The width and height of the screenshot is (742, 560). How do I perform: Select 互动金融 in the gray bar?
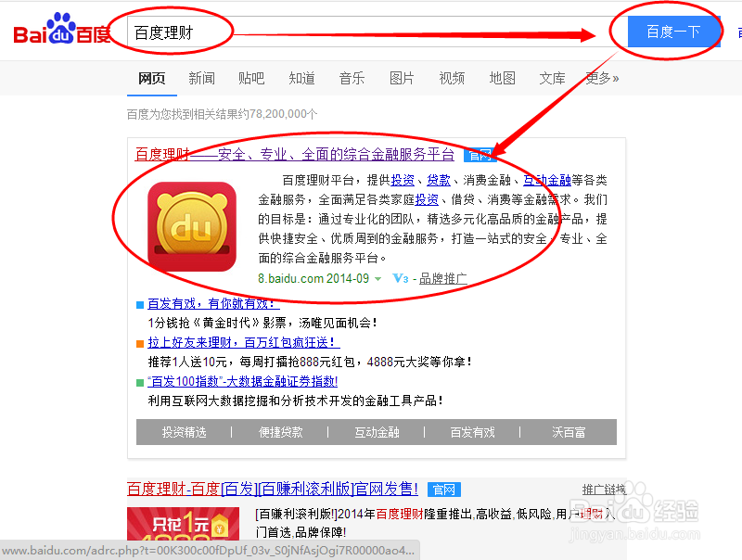(377, 432)
